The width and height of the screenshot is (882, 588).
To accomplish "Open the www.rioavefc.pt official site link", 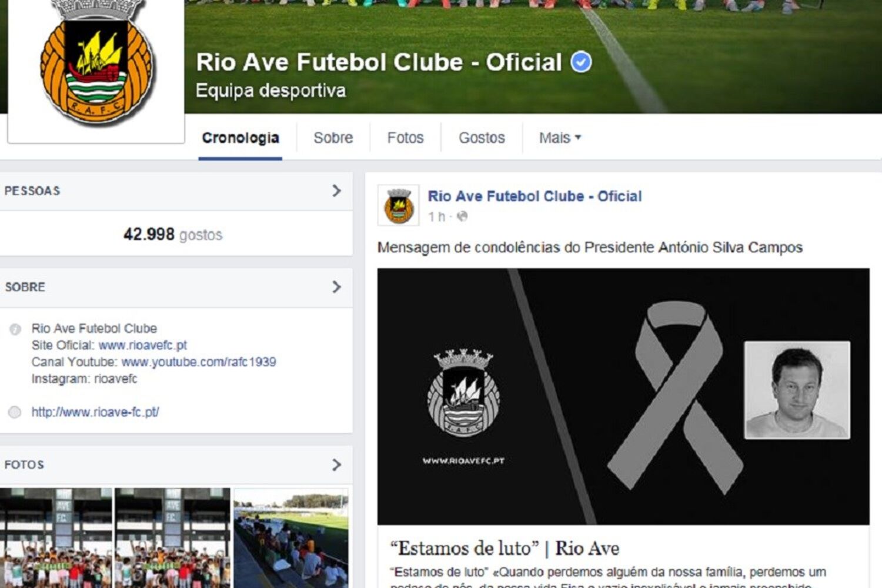I will click(x=143, y=345).
